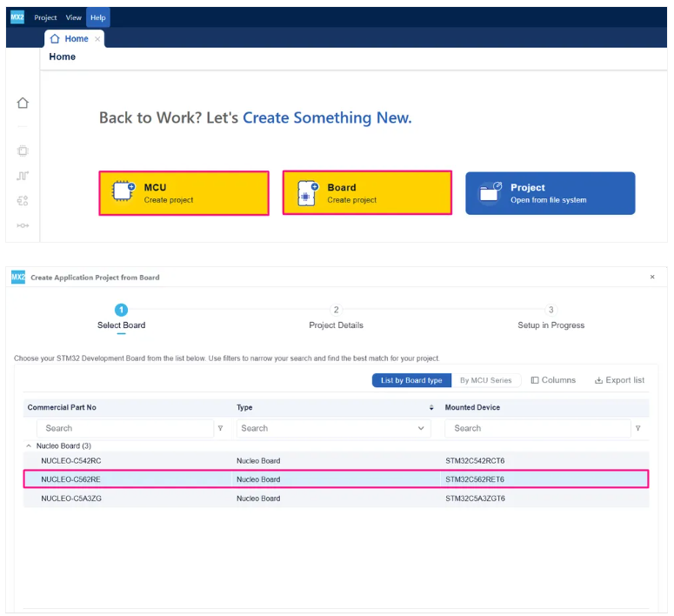
Task: Click Project Open from file system card
Action: (551, 193)
